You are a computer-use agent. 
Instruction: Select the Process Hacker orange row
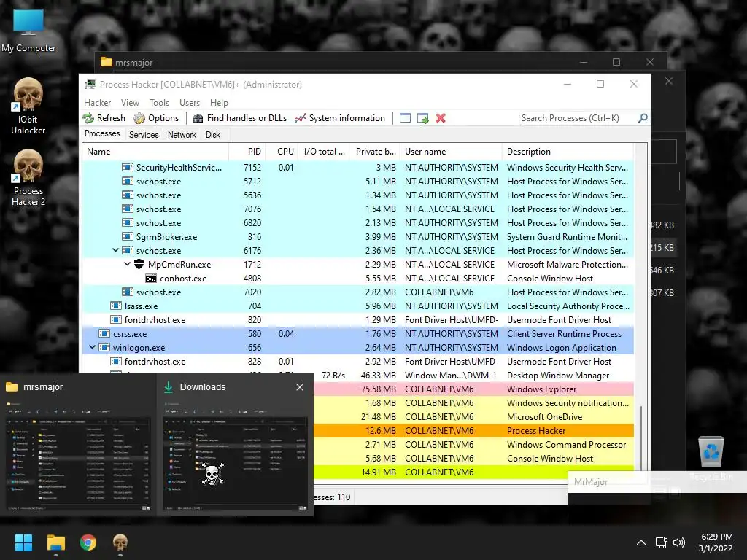pos(473,431)
